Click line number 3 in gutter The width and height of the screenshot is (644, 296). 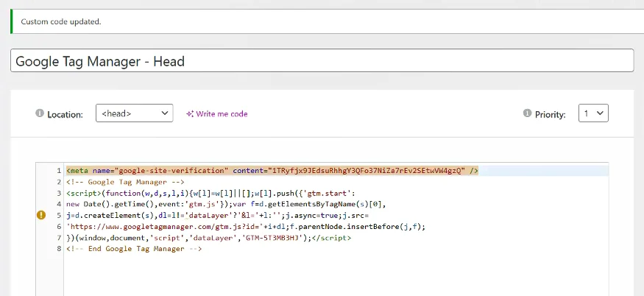pos(59,193)
